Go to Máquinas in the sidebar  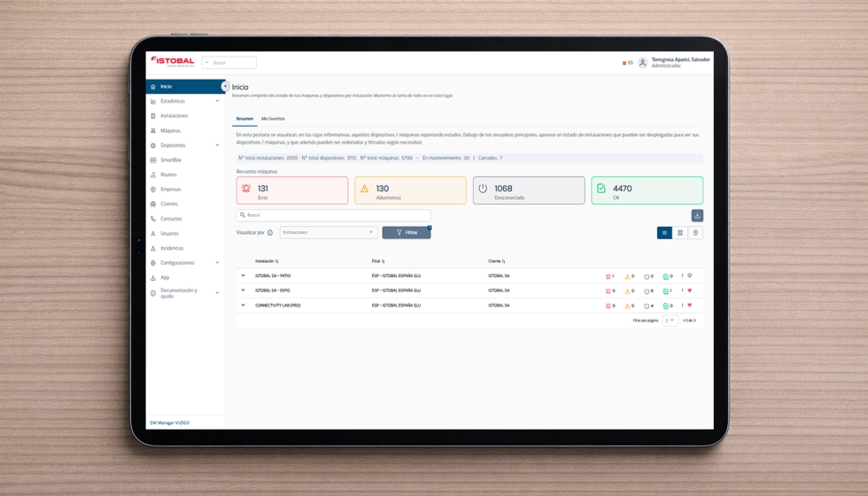[x=170, y=131]
